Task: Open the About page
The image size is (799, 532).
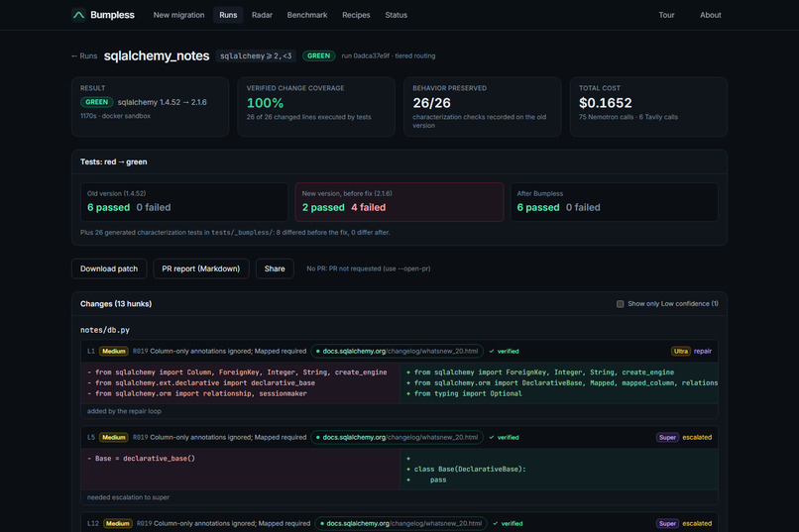Action: [x=711, y=15]
